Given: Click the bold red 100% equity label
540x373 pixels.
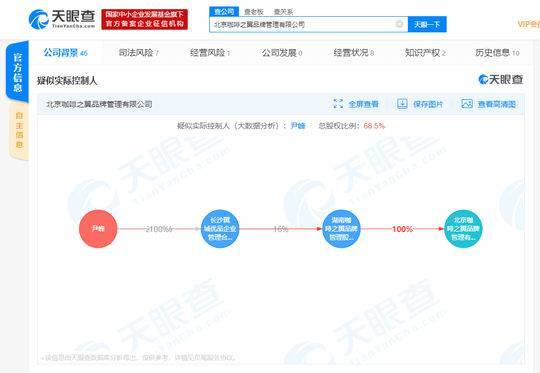Looking at the screenshot, I should point(402,229).
